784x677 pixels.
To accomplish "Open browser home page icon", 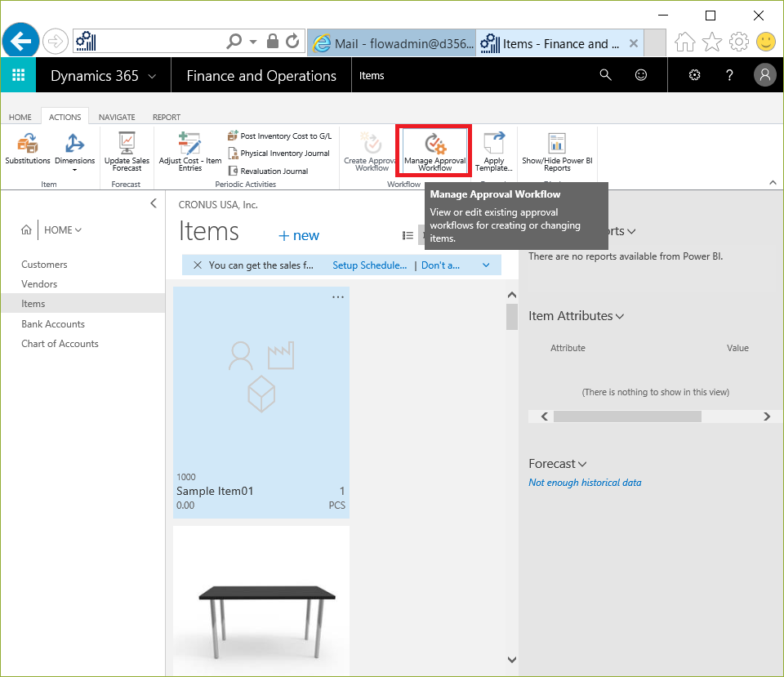I will (685, 42).
